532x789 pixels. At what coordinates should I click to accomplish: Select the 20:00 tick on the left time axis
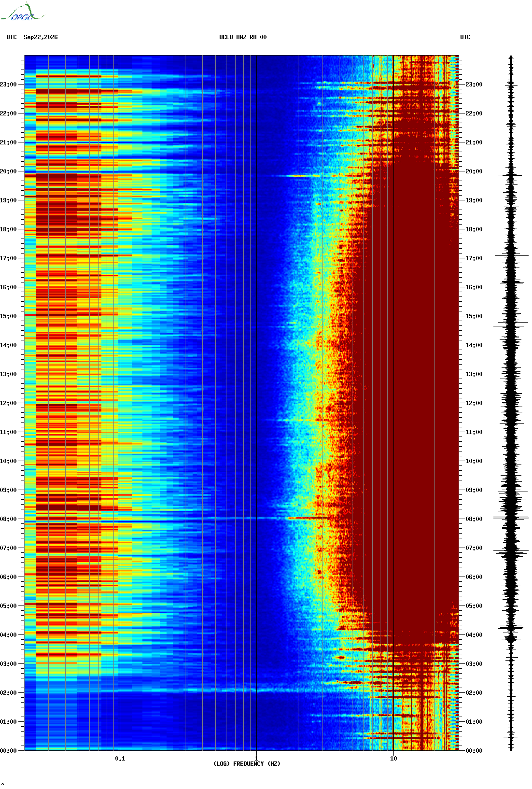(x=8, y=171)
